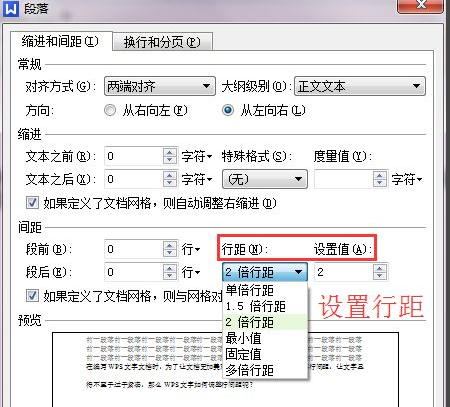Choose 2 倍行距 option in the list
450x407 pixels.
click(265, 322)
